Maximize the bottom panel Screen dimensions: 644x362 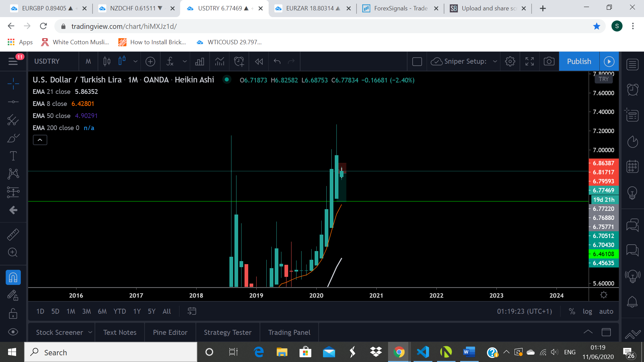pos(606,332)
